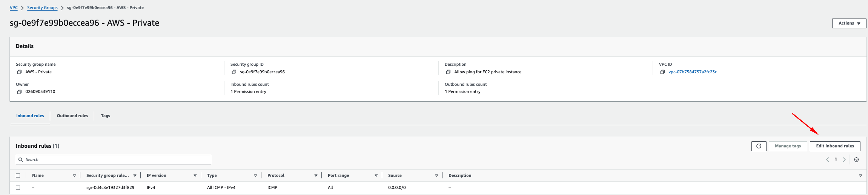Click the port range value All
This screenshot has height=195, width=868.
pyautogui.click(x=330, y=187)
